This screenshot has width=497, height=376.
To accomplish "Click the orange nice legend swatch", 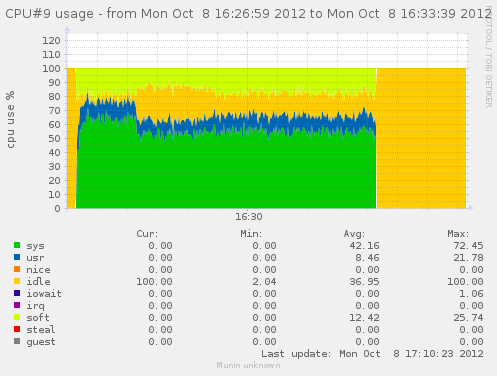I will [17, 269].
